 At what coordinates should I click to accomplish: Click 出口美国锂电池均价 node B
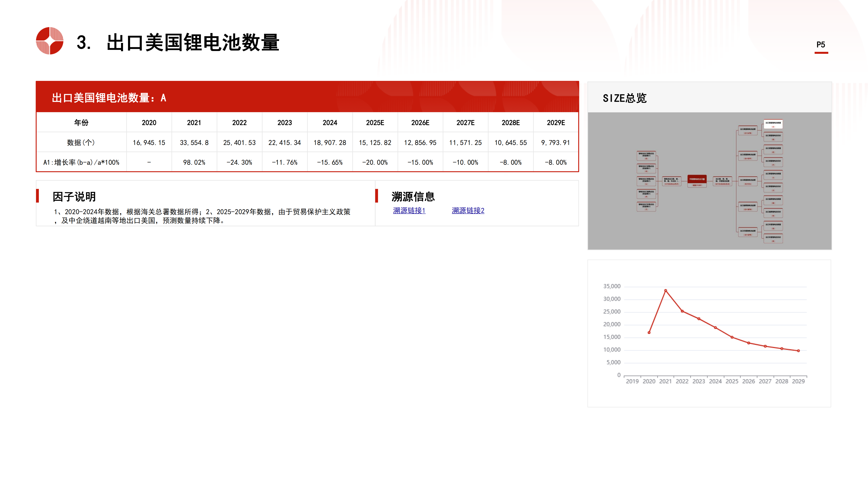pyautogui.click(x=773, y=137)
